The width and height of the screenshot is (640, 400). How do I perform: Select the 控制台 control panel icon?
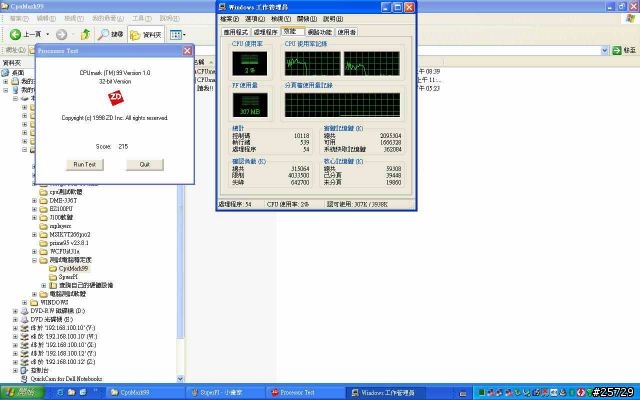pyautogui.click(x=24, y=370)
